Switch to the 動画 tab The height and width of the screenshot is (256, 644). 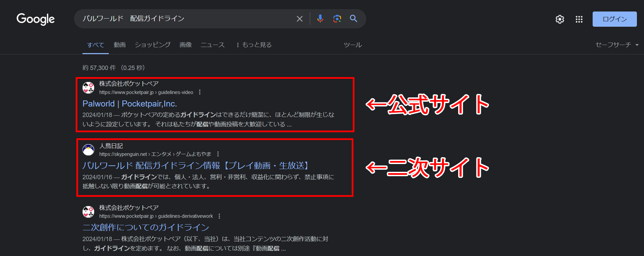coord(120,45)
